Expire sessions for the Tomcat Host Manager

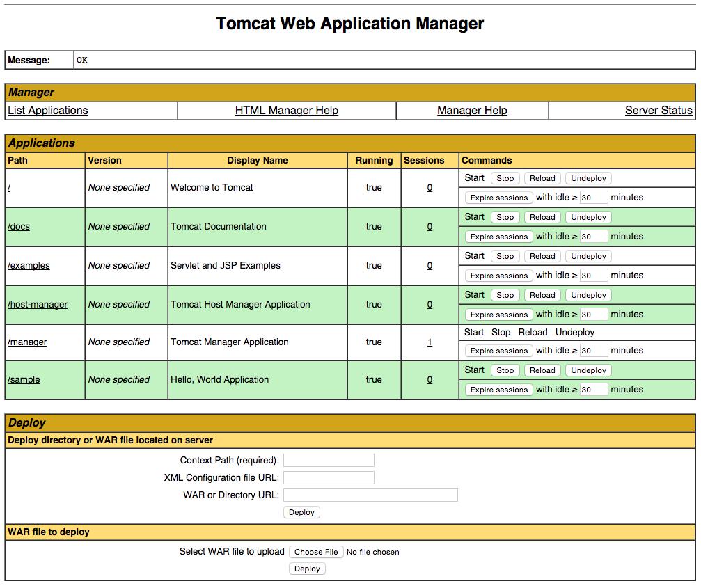coord(498,314)
